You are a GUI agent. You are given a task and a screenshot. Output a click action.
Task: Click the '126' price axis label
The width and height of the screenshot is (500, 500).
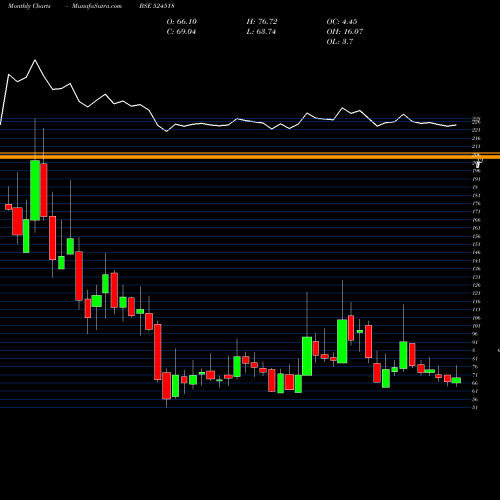point(476,285)
